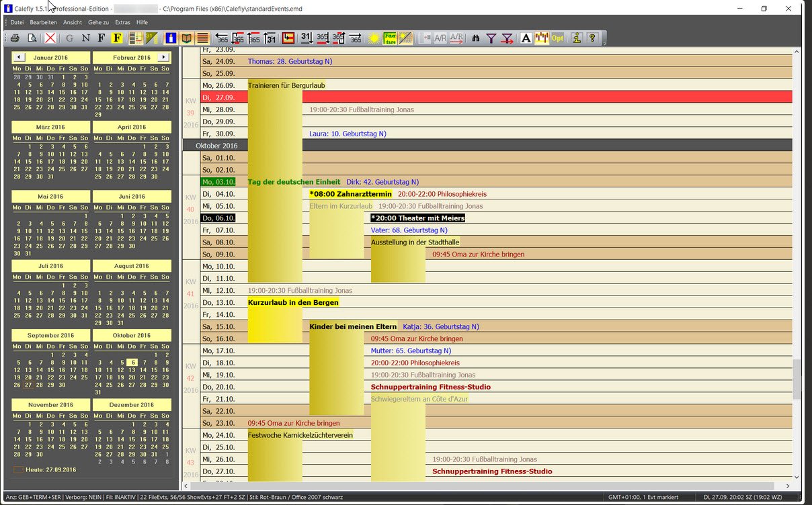Viewport: 812px width, 505px height.
Task: Open font settings with the A icon
Action: (526, 38)
